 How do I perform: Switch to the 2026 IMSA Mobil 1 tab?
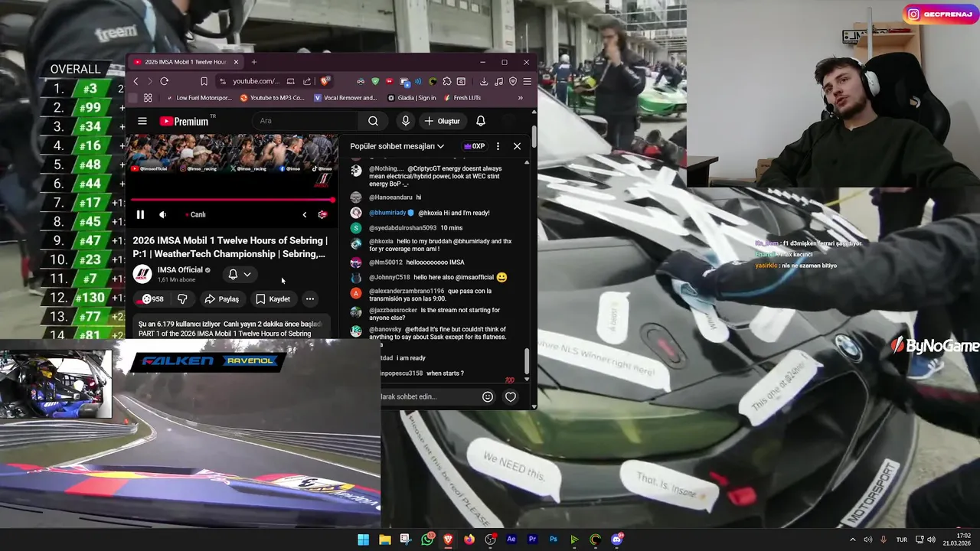(186, 62)
